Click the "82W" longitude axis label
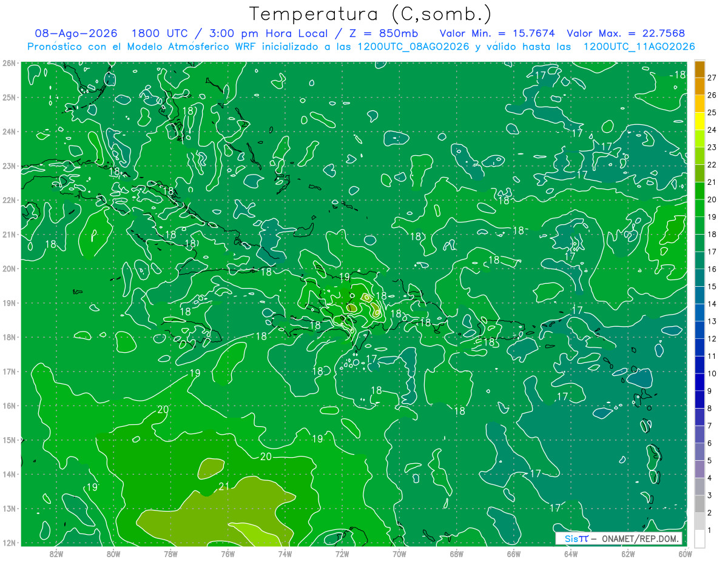Image resolution: width=728 pixels, height=562 pixels. [56, 554]
